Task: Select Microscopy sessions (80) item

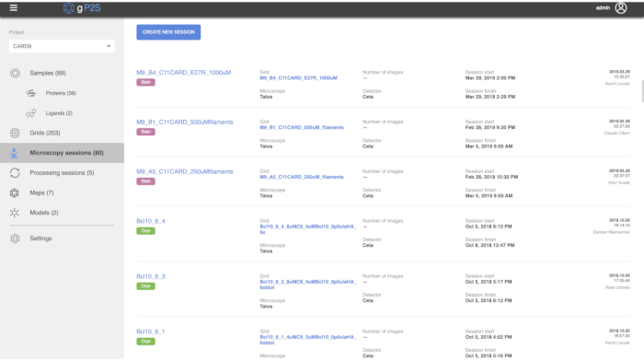Action: [62, 153]
